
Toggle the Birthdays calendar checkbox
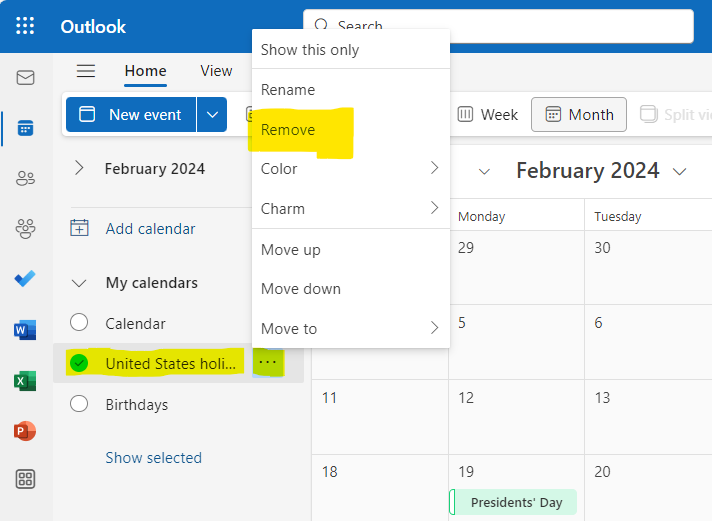tap(79, 403)
